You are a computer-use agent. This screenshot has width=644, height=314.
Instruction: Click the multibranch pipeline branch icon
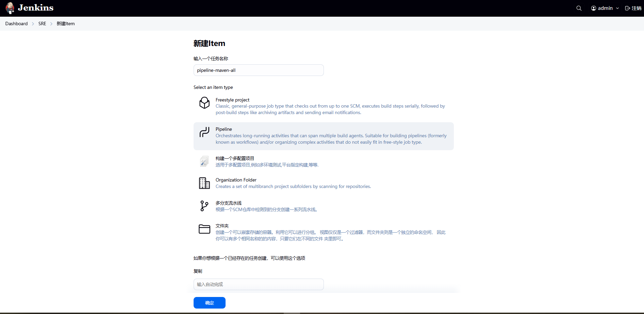[x=204, y=206]
